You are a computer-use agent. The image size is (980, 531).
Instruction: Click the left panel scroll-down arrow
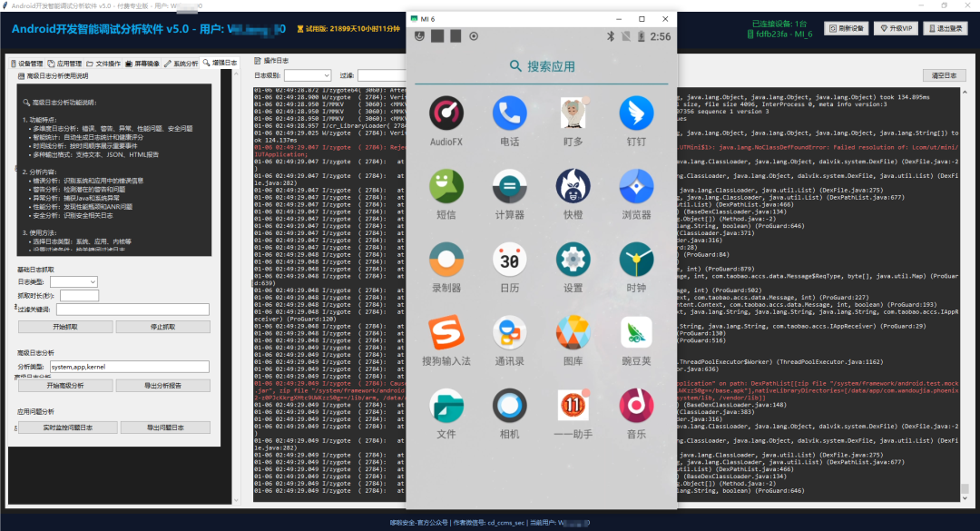(236, 500)
